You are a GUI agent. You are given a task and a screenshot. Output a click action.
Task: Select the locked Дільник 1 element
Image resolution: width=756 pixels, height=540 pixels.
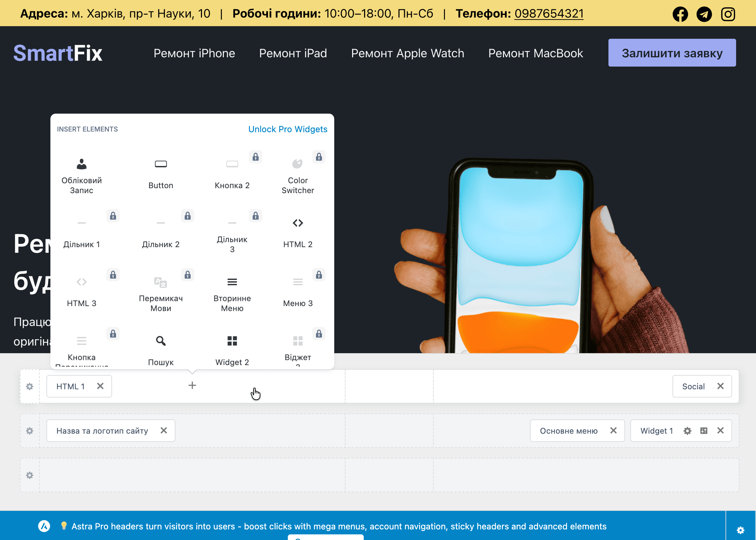click(x=82, y=235)
